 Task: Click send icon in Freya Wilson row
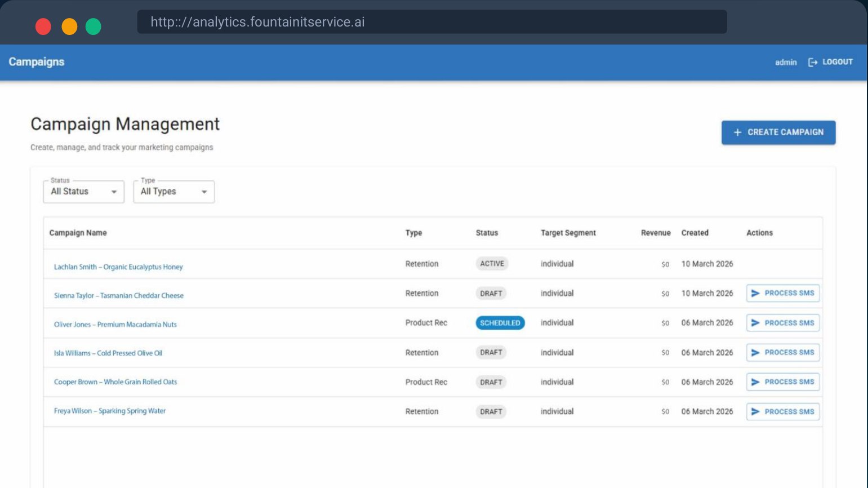(x=755, y=412)
